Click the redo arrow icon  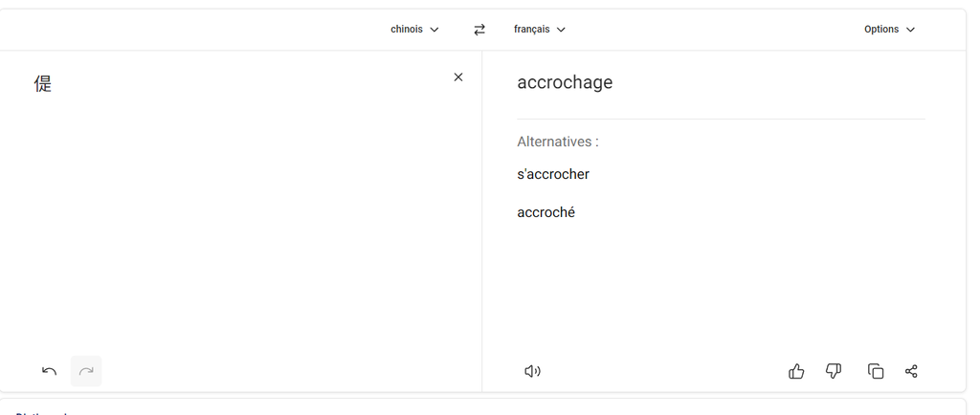pos(86,371)
